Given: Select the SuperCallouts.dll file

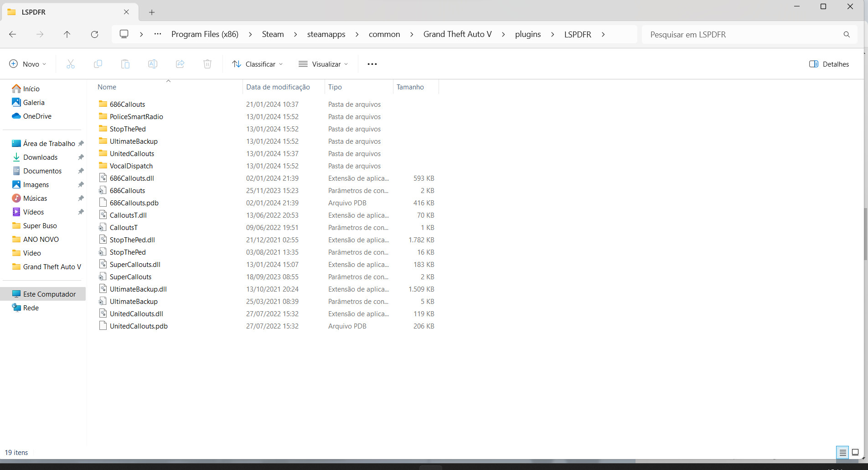Looking at the screenshot, I should pos(135,265).
